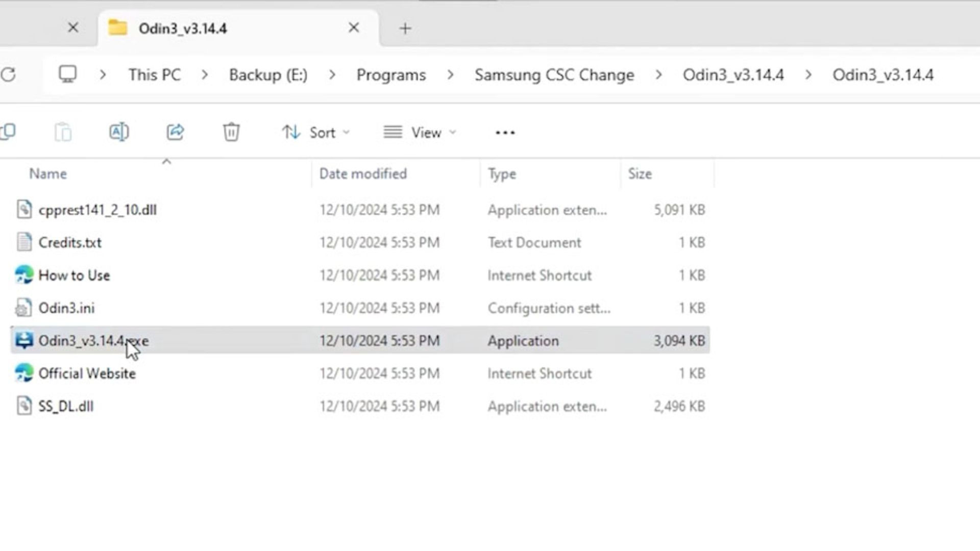The width and height of the screenshot is (980, 551).
Task: Click the folder icon on the Odin3_v3.14.4 tab
Action: pos(118,28)
